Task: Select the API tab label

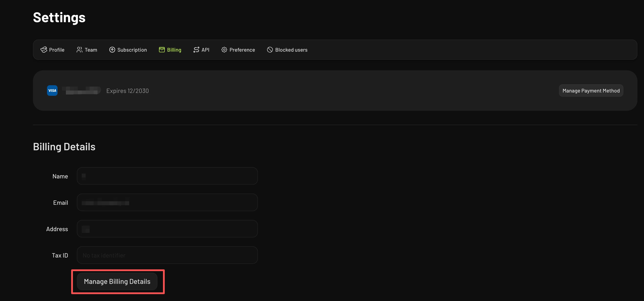Action: point(205,50)
